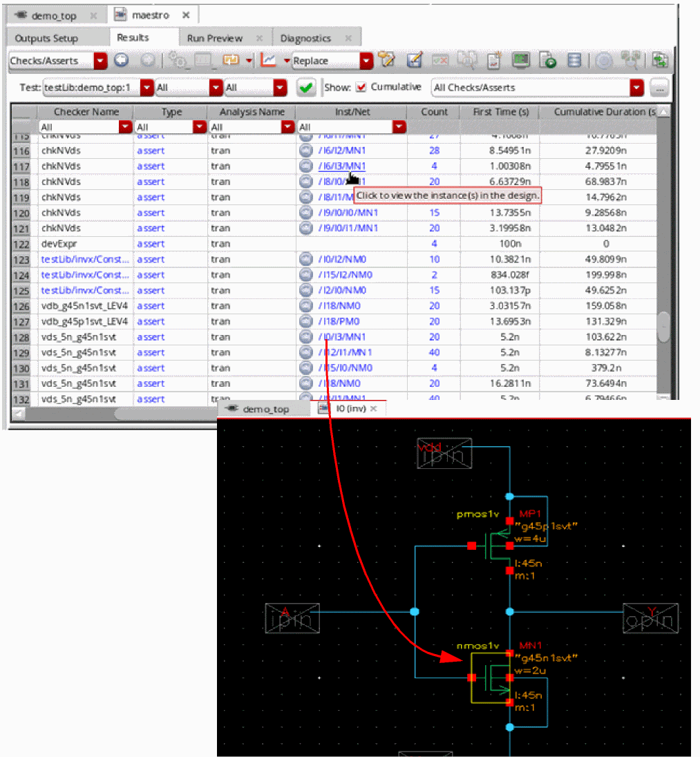Click the view-instance icon for /I18/PM0
This screenshot has height=757, width=700.
pyautogui.click(x=306, y=322)
